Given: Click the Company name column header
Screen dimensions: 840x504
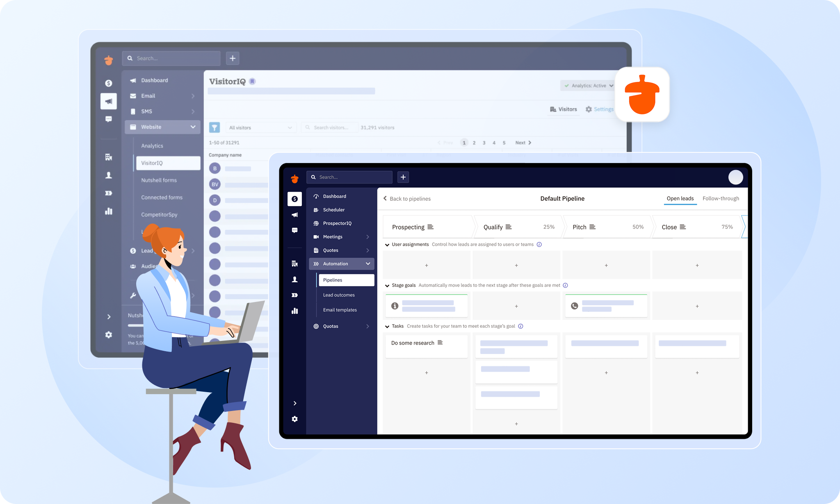Looking at the screenshot, I should [225, 155].
